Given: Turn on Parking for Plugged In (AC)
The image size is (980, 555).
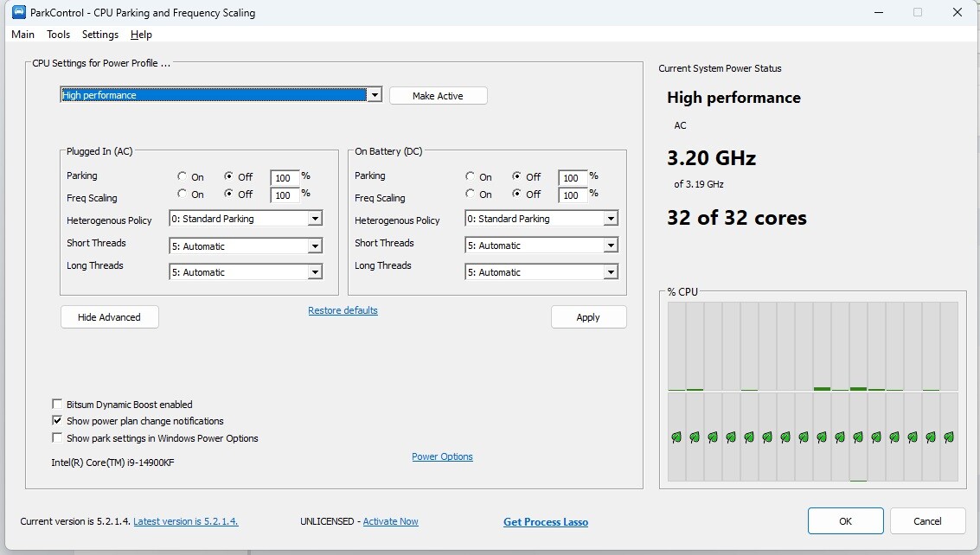Looking at the screenshot, I should pos(182,176).
